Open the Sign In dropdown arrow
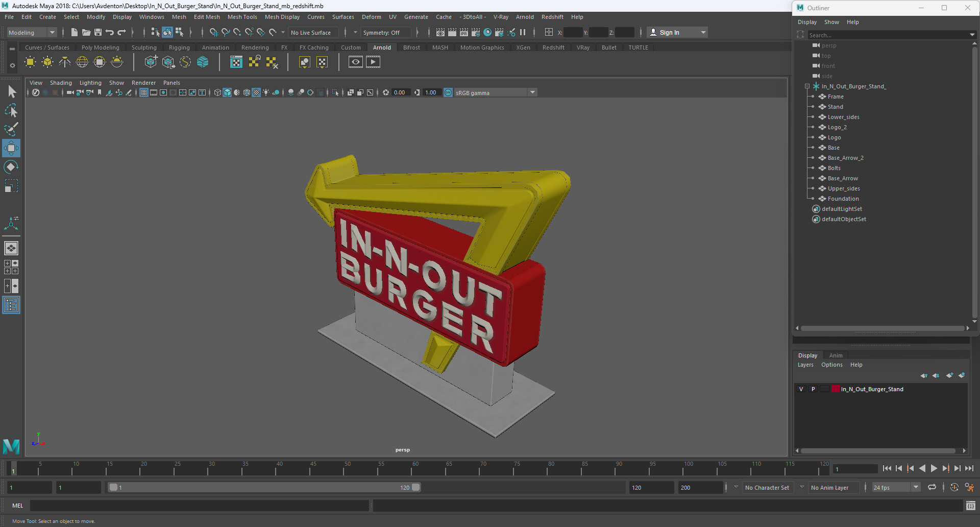This screenshot has width=980, height=527. pos(703,32)
